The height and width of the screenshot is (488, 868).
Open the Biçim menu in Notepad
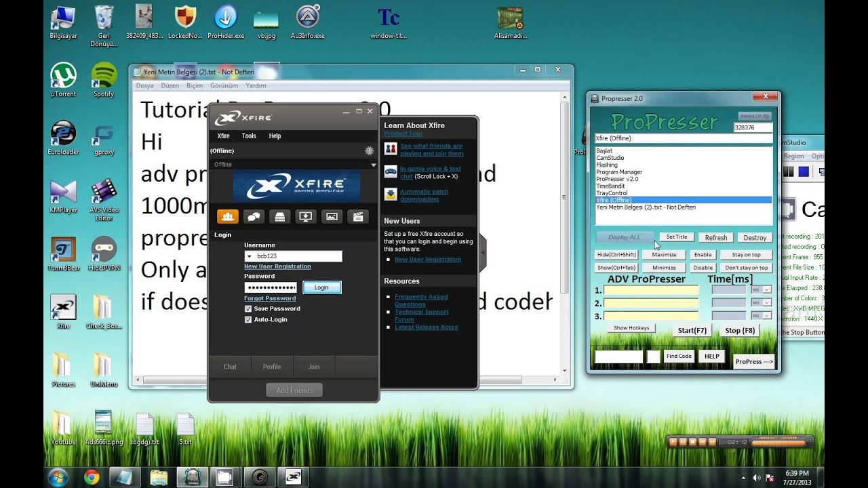coord(195,86)
